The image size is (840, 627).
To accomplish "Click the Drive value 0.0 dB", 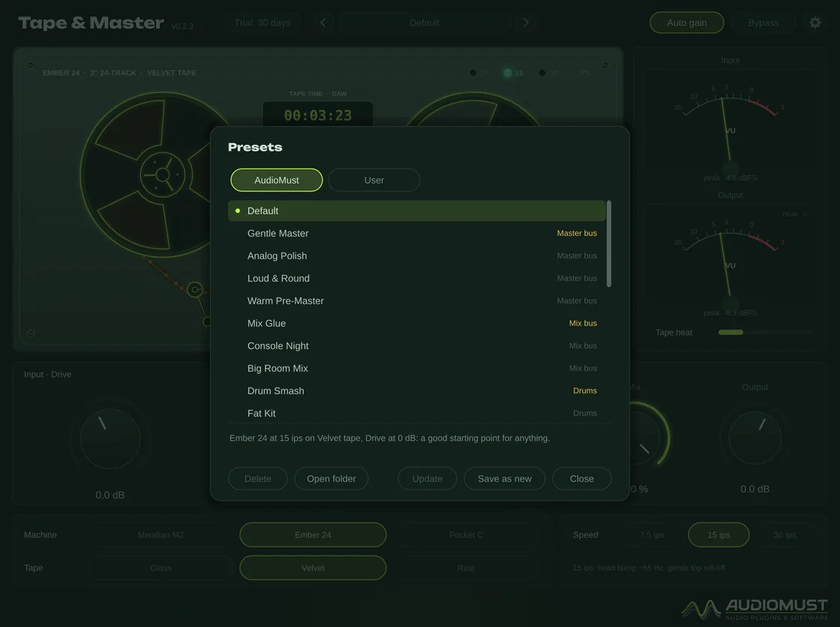I will [x=109, y=495].
